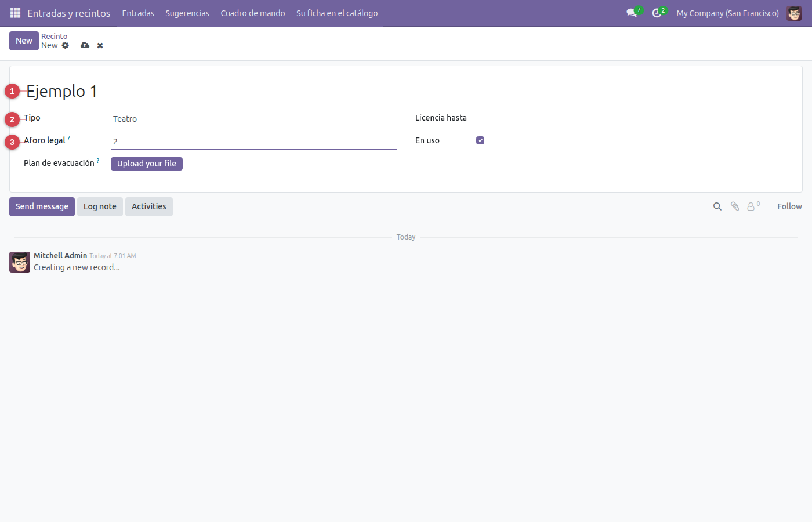Screen dimensions: 812x522
Task: Discard changes with the X icon
Action: coord(100,45)
